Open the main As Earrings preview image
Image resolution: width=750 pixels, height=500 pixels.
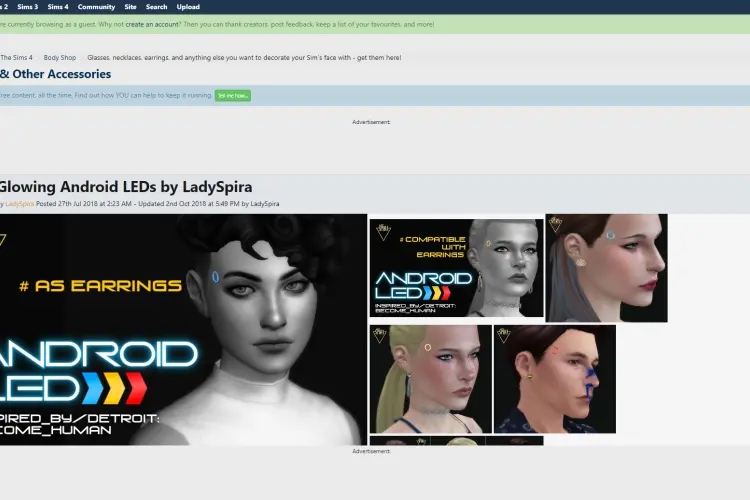[x=183, y=329]
